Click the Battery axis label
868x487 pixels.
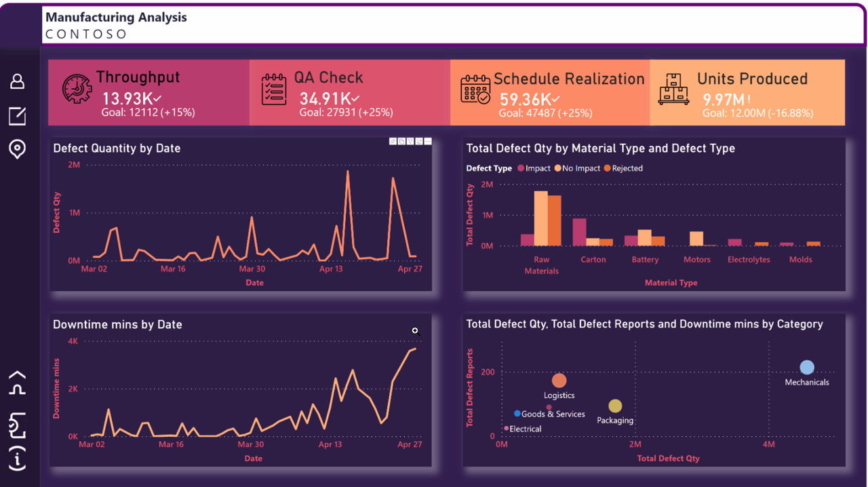pyautogui.click(x=645, y=260)
